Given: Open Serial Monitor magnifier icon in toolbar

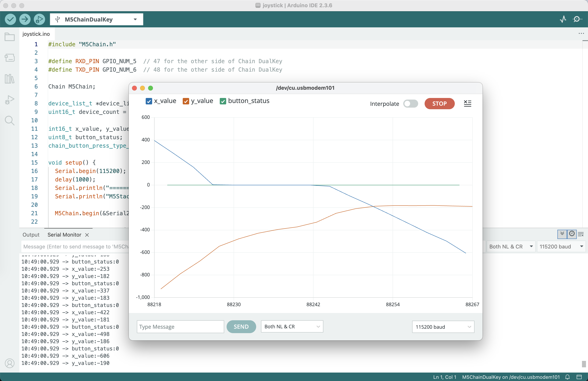Looking at the screenshot, I should pos(577,19).
